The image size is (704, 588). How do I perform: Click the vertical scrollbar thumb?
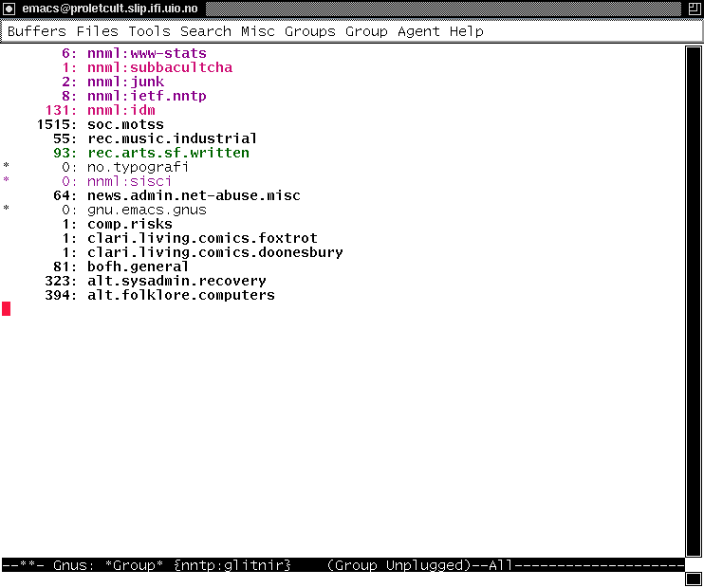(x=694, y=301)
